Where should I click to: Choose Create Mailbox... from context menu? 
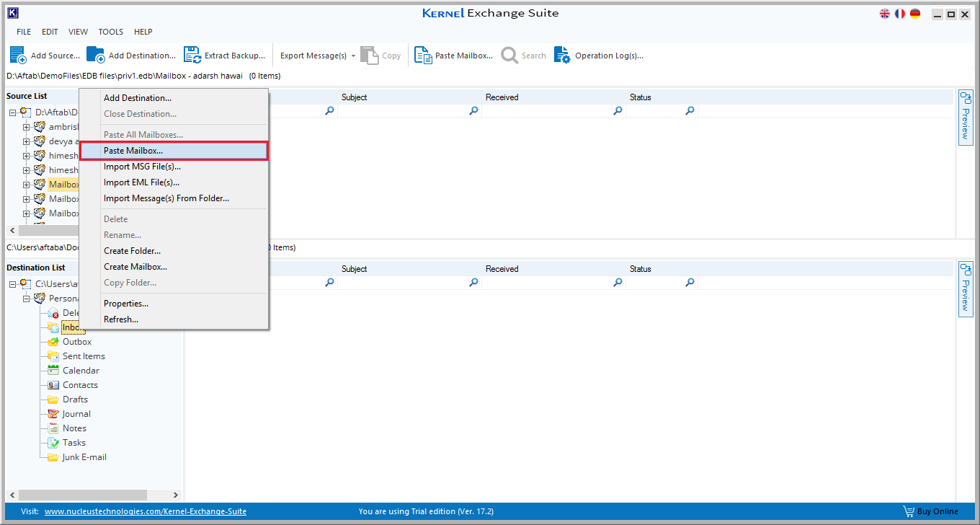tap(174, 267)
